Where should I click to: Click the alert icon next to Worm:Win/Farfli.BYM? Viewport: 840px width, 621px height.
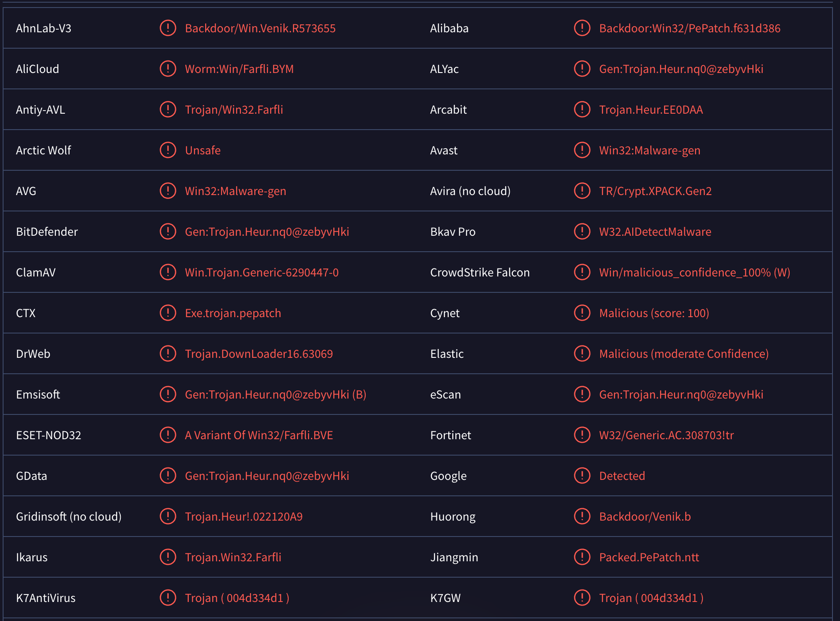point(168,69)
